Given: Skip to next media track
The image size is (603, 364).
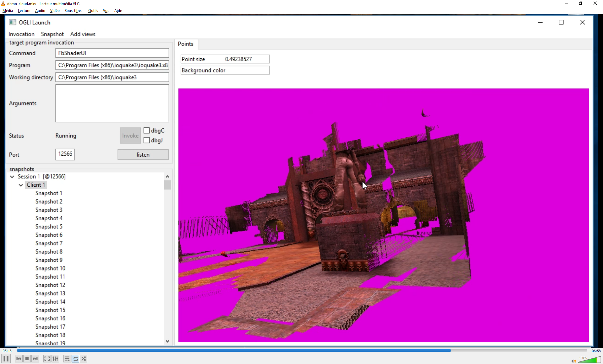Looking at the screenshot, I should (x=35, y=359).
